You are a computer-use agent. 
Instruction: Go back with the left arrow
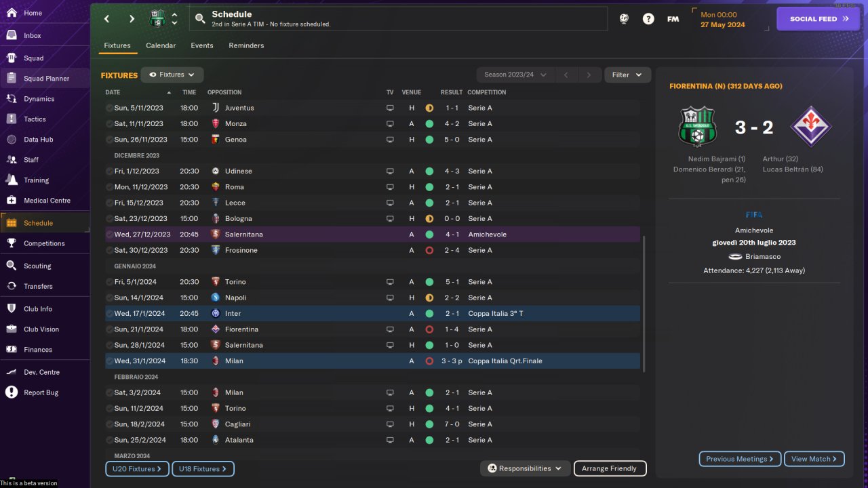(106, 19)
